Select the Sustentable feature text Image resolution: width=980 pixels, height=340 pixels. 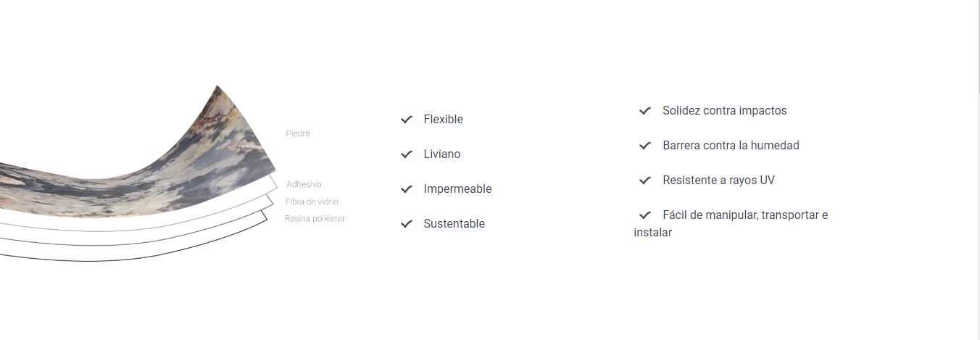coord(454,224)
